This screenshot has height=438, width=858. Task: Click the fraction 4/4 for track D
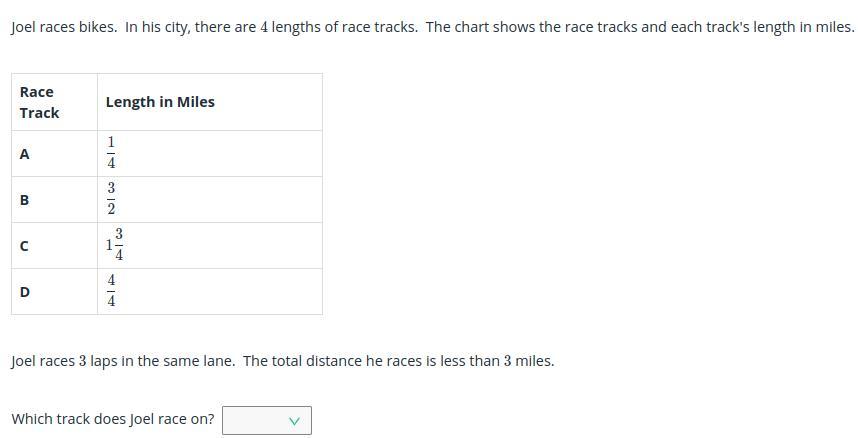click(111, 291)
